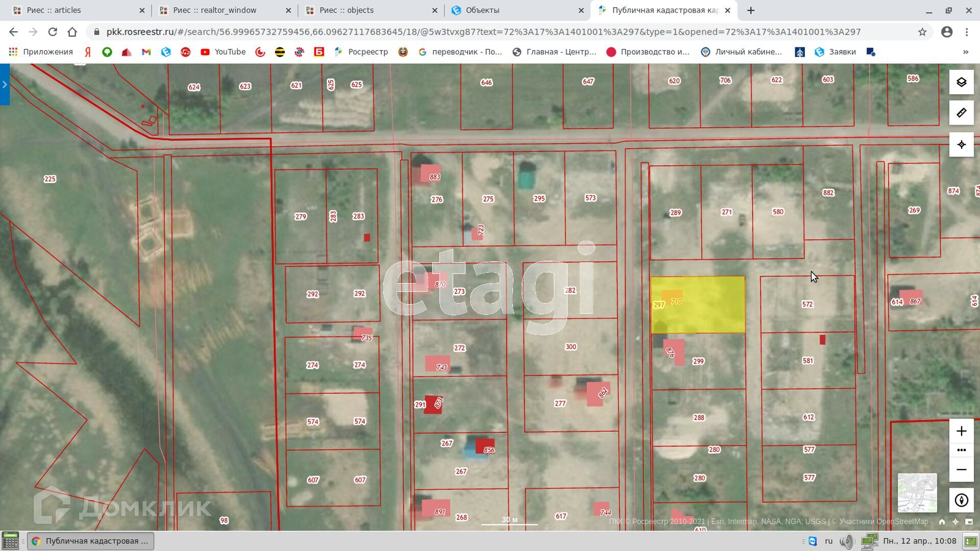Zoom in with the plus button
Image resolution: width=980 pixels, height=551 pixels.
coord(961,431)
